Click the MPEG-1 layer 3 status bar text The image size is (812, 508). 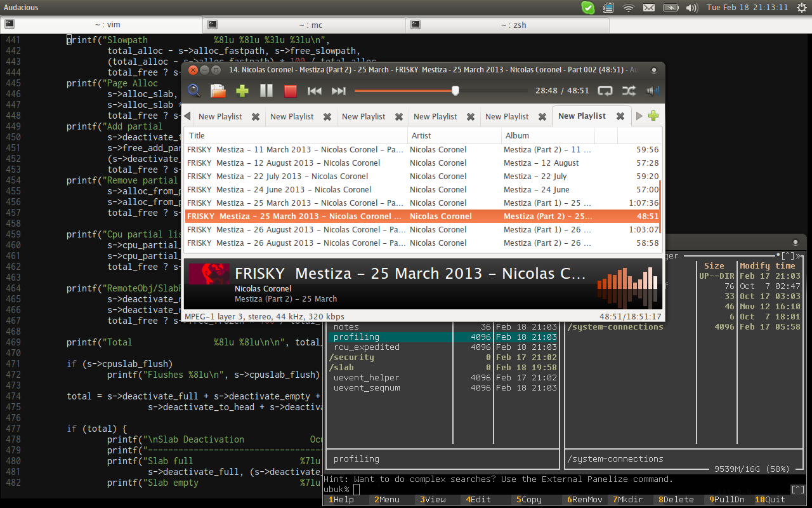(265, 316)
